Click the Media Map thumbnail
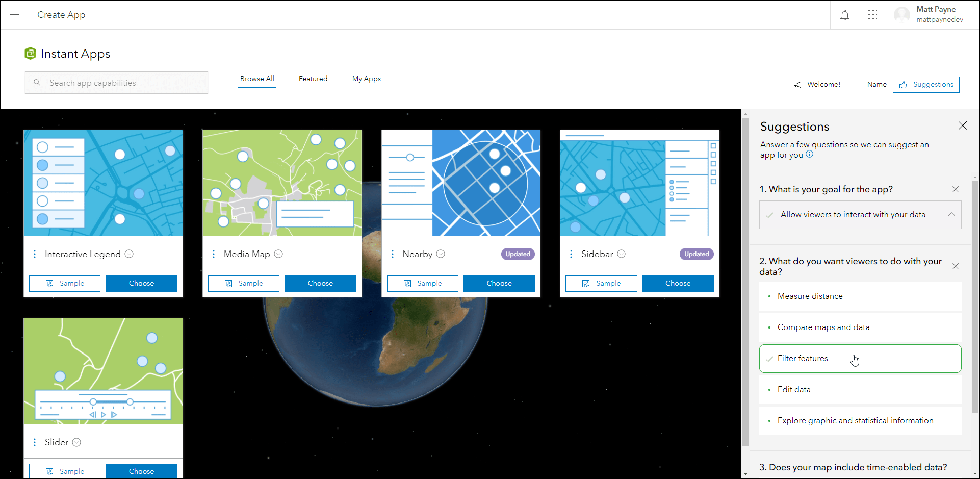The height and width of the screenshot is (479, 980). [x=282, y=183]
